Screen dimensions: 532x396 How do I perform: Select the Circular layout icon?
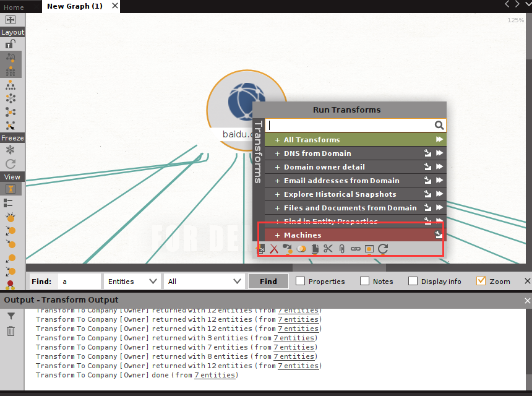[11, 98]
